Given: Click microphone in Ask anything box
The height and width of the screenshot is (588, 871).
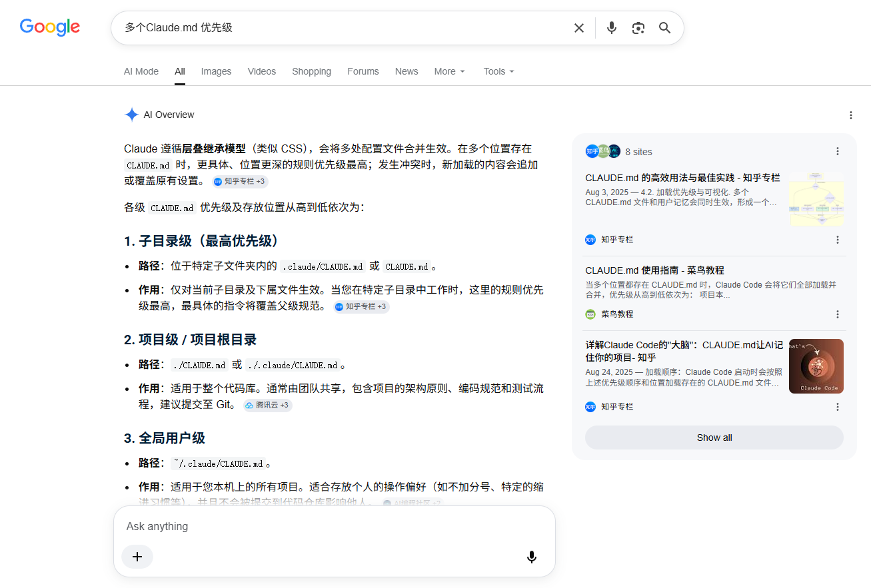Looking at the screenshot, I should [531, 557].
